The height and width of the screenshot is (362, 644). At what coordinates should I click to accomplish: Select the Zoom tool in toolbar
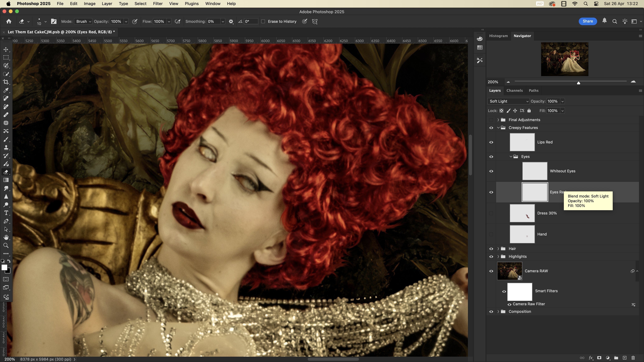[6, 246]
